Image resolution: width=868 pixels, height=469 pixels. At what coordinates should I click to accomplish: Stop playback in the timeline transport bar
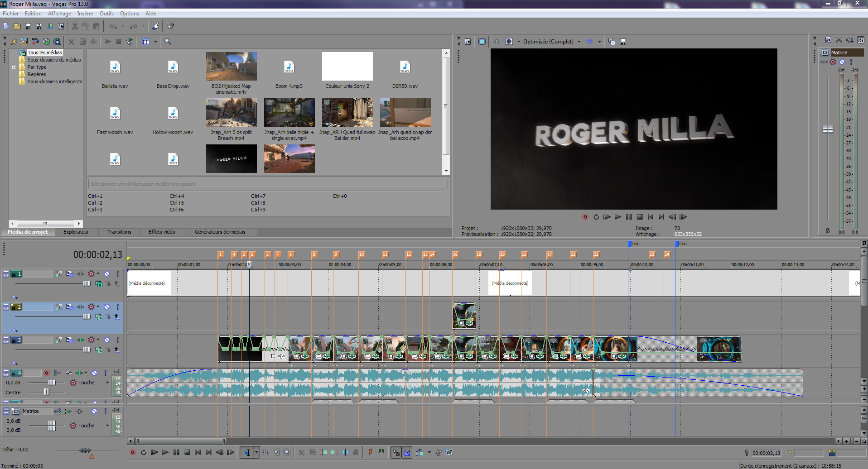pos(187,452)
